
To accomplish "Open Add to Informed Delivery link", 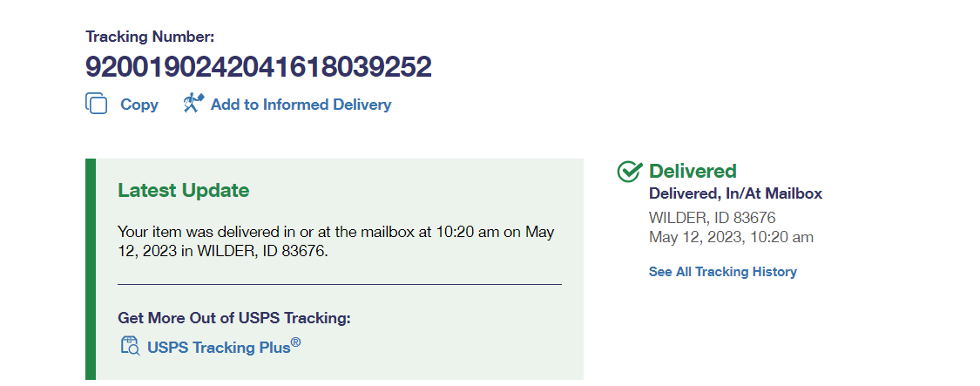I will (301, 105).
